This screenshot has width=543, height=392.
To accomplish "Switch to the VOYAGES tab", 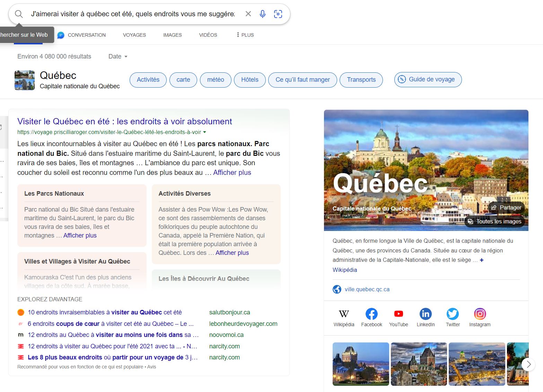I will (134, 35).
